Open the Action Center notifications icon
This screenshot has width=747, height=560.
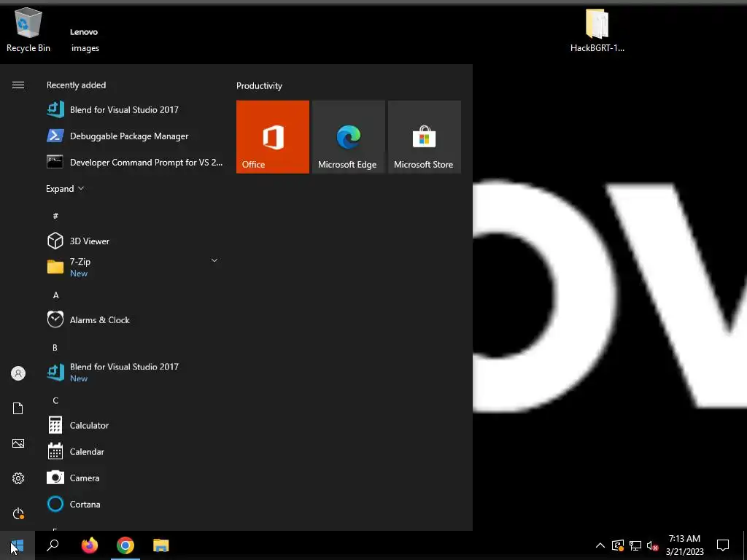point(723,545)
